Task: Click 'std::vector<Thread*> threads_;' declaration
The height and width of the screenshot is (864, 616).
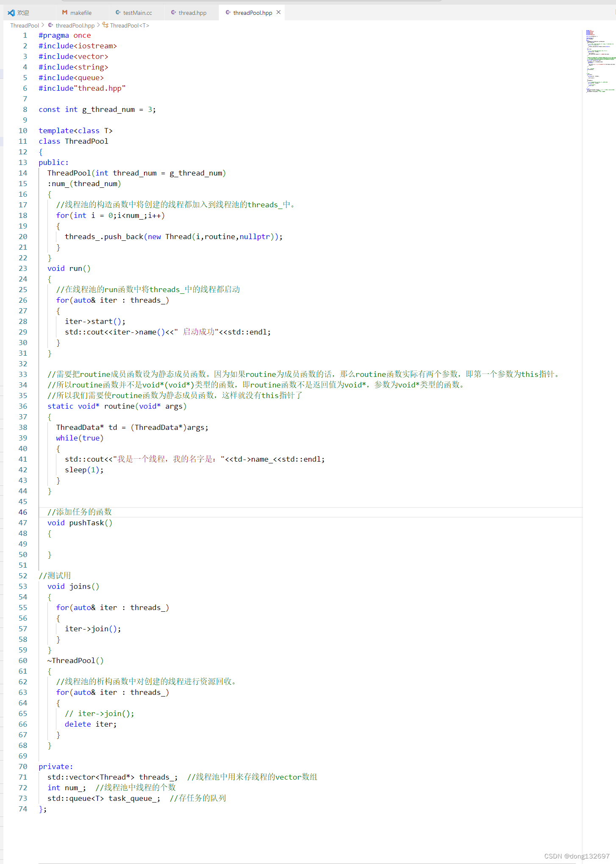Action: pyautogui.click(x=113, y=777)
